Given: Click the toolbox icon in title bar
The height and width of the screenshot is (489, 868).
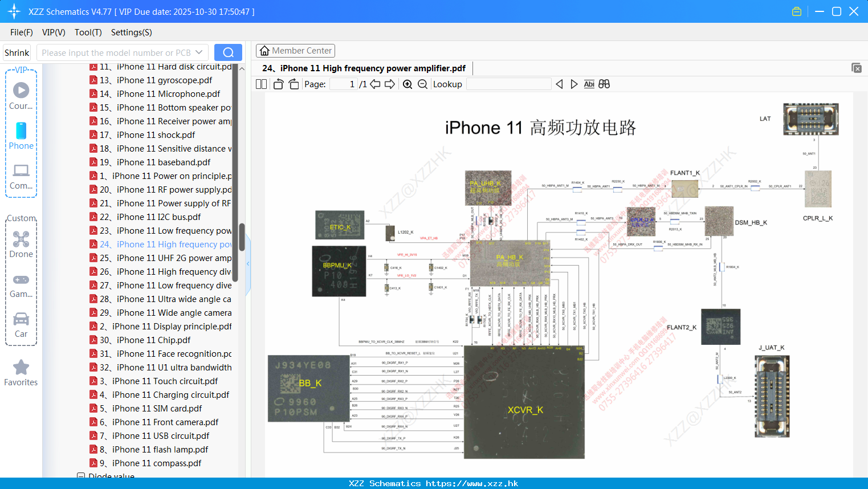Looking at the screenshot, I should click(x=797, y=11).
